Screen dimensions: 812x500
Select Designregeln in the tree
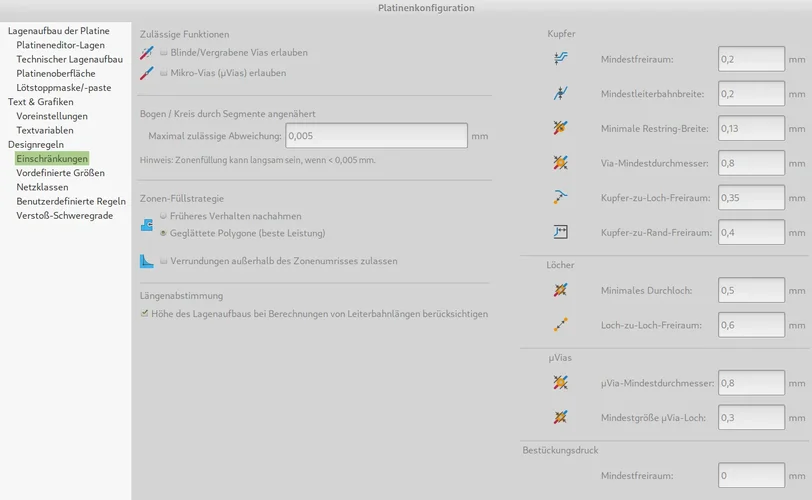[x=36, y=144]
